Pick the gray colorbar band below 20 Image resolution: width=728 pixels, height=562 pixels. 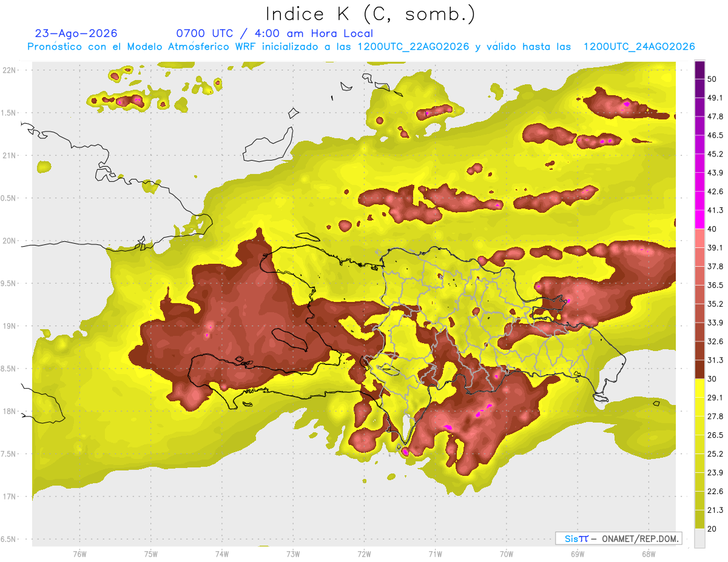(x=699, y=538)
